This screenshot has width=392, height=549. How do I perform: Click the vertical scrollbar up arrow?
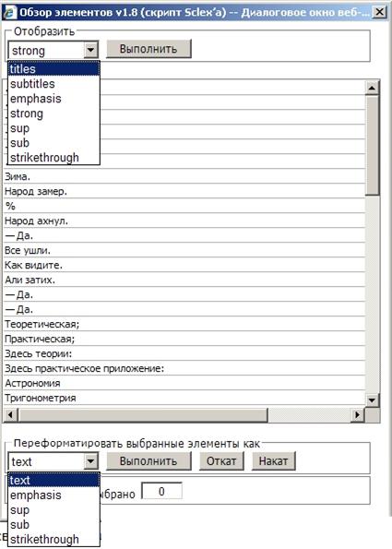point(372,88)
